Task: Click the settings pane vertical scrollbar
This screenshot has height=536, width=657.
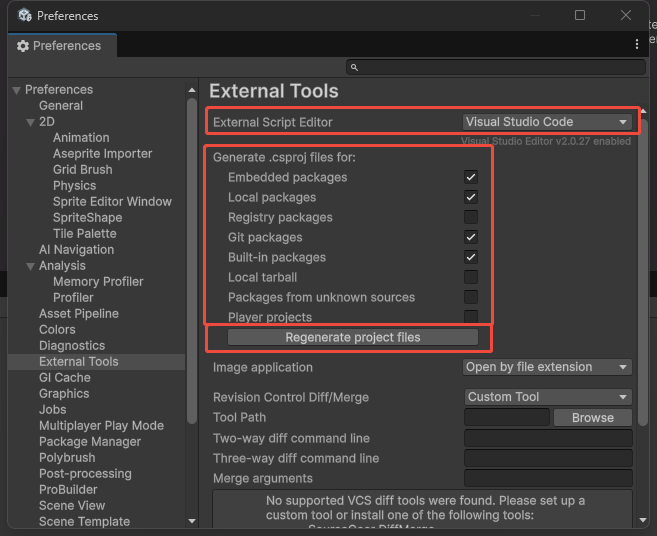Action: 643,272
